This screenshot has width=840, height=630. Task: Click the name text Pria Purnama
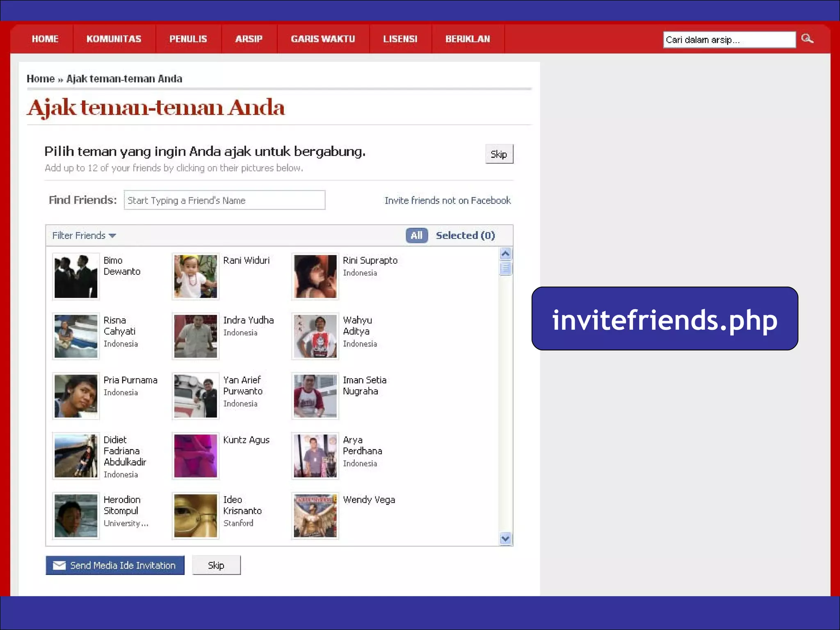coord(130,380)
